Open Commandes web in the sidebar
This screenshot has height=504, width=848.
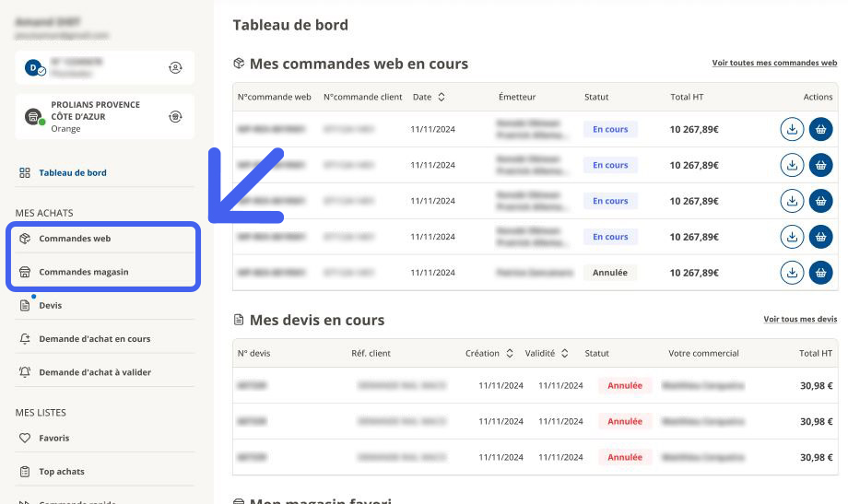point(75,239)
